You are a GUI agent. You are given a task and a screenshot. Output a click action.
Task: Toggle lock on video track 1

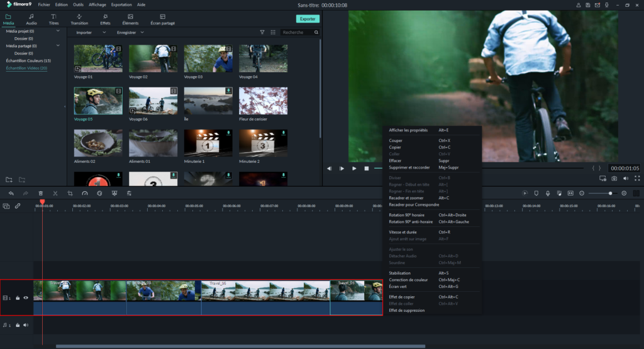[18, 298]
